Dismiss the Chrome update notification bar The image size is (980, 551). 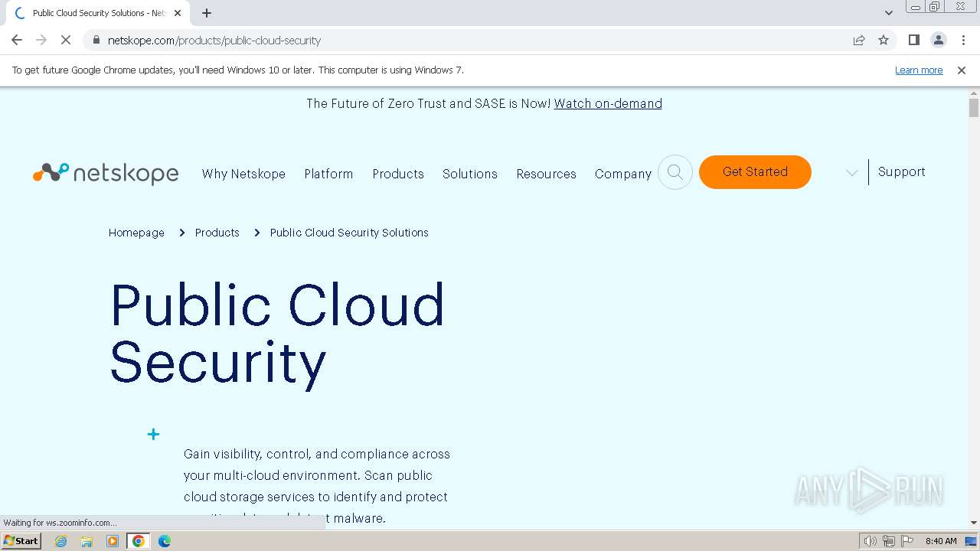click(x=962, y=70)
